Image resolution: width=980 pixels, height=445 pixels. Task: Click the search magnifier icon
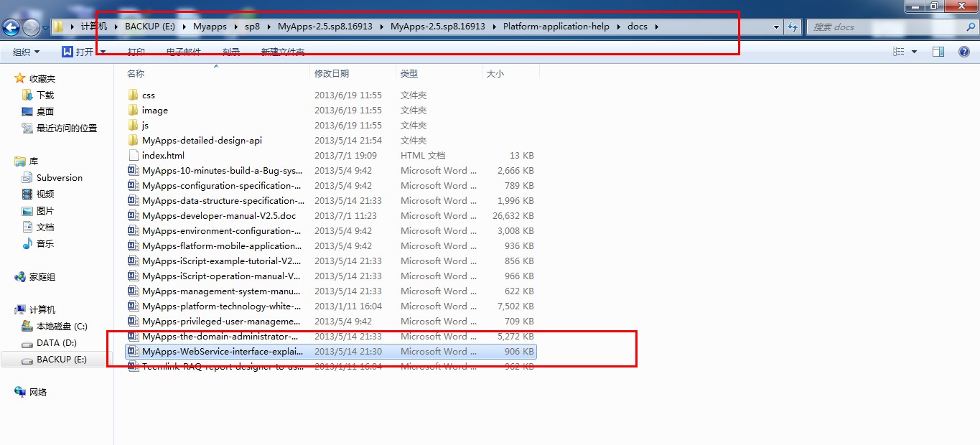pyautogui.click(x=971, y=27)
